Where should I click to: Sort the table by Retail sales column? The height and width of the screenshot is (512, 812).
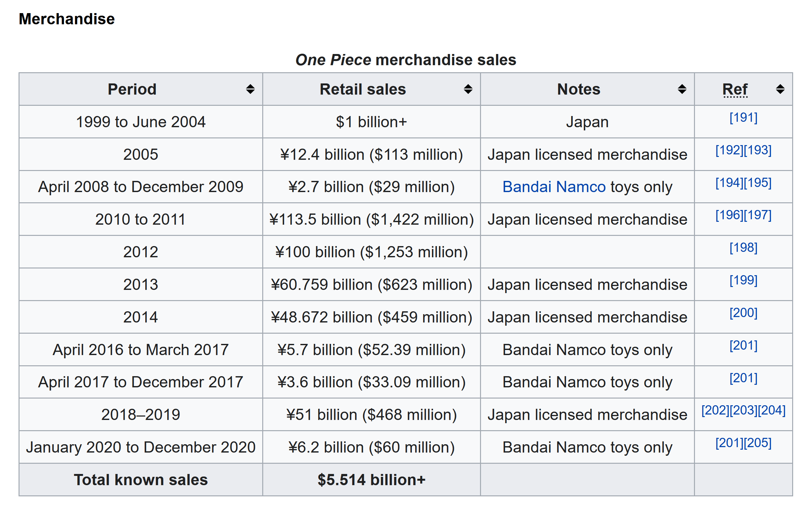click(363, 89)
